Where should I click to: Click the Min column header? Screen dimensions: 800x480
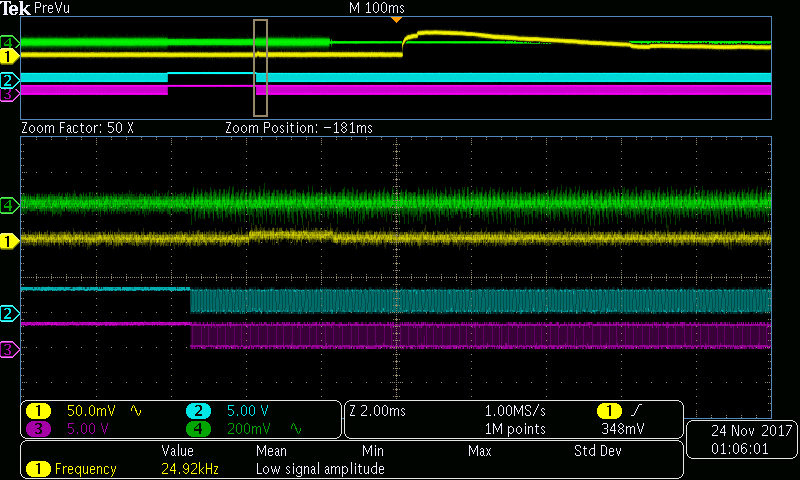coord(372,451)
